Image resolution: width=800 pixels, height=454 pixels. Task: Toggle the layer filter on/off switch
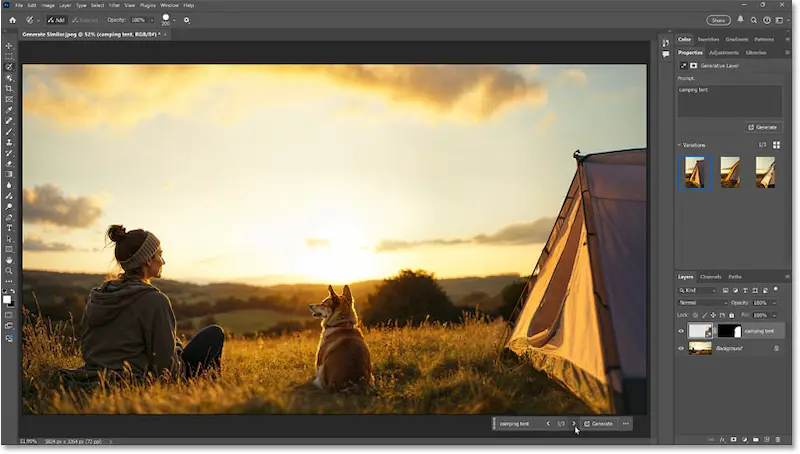tap(776, 289)
